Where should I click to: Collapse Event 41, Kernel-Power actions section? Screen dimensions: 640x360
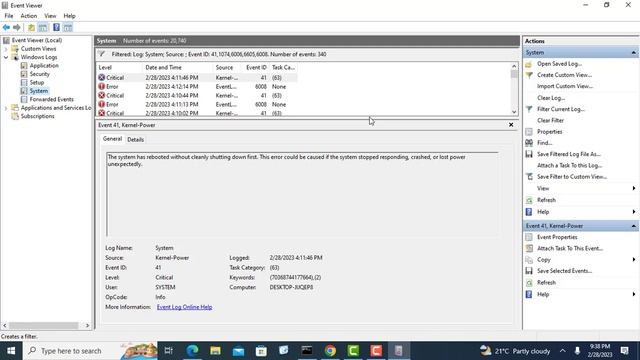point(633,226)
